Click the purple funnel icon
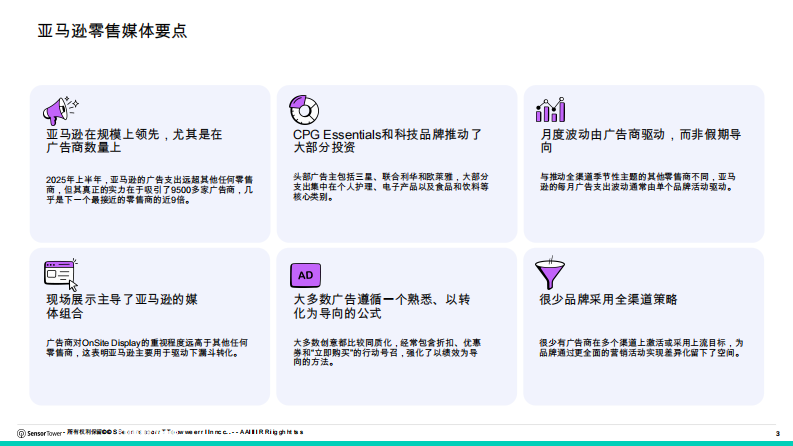This screenshot has width=793, height=446. click(550, 273)
